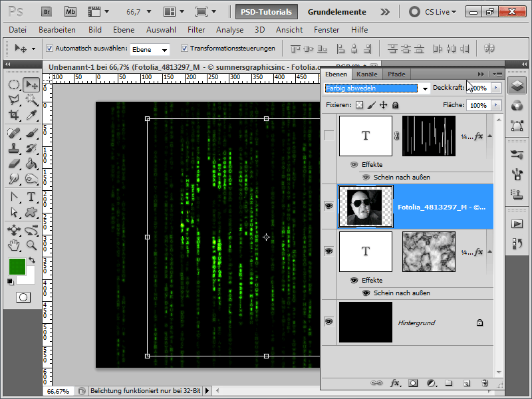Open Fläche fill slider arrow
Screen dimensions: 532x399
(496, 105)
